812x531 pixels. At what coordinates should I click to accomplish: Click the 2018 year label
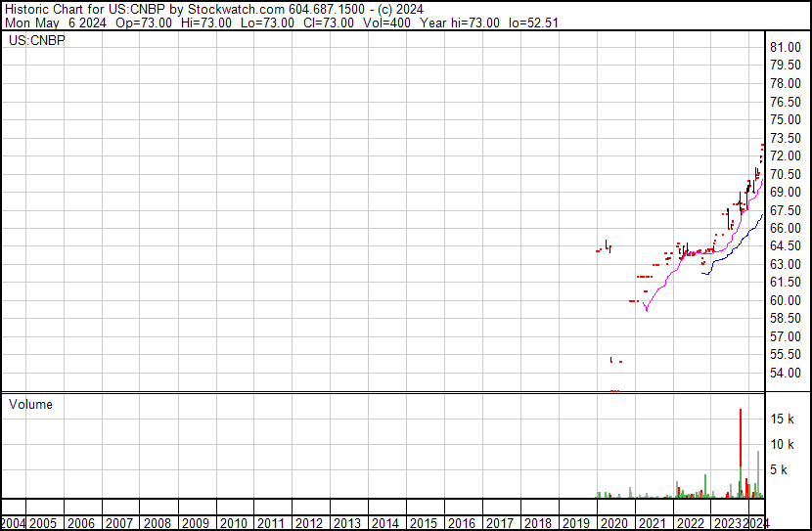tap(537, 523)
